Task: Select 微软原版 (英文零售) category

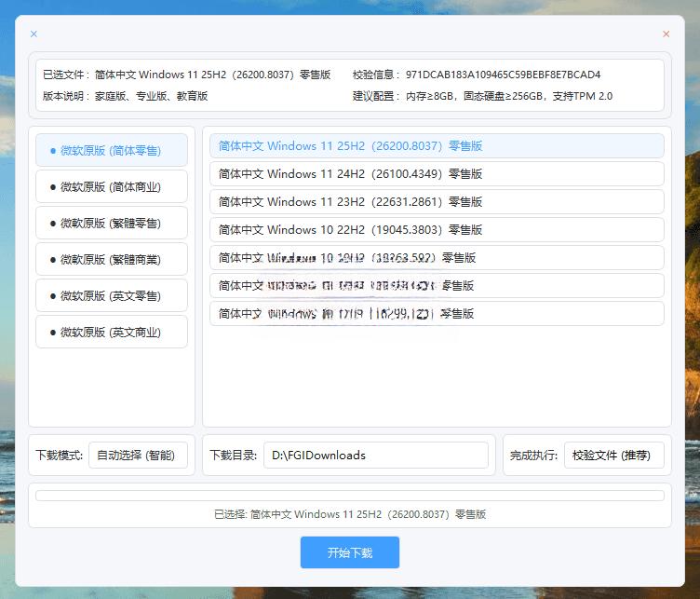Action: [x=112, y=295]
